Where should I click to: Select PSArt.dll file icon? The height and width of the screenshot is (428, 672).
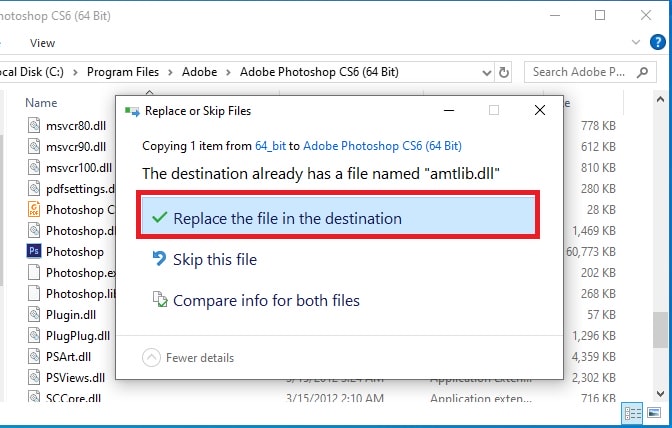34,356
